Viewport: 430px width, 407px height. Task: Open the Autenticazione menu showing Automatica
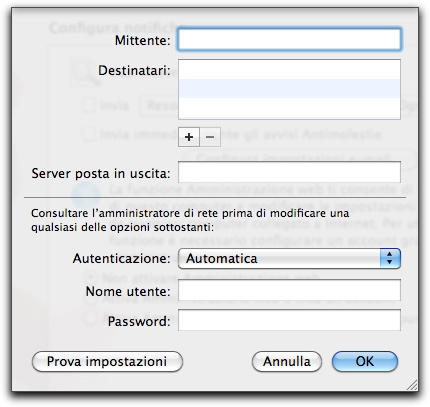289,258
